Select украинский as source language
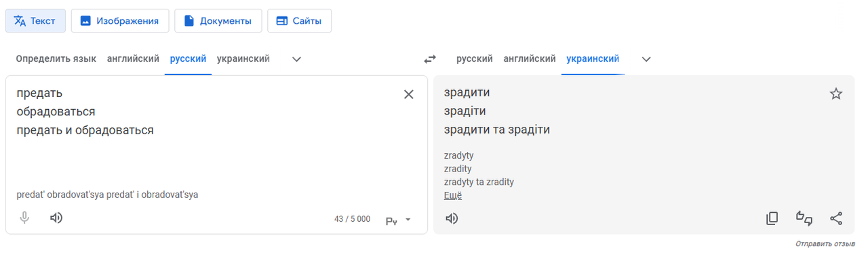868x259 pixels. [x=243, y=59]
